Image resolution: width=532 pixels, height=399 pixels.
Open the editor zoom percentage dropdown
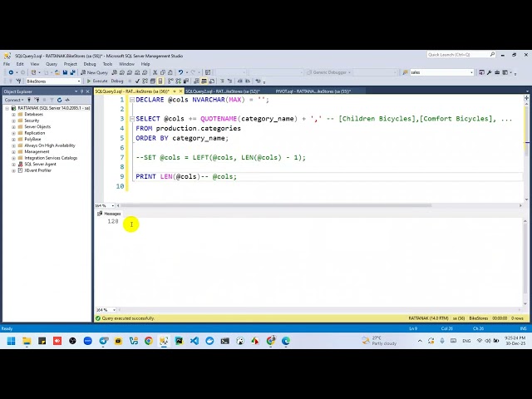[113, 206]
